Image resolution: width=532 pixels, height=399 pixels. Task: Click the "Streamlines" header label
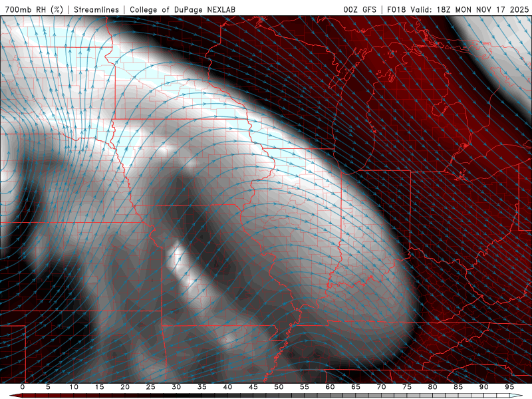96,9
